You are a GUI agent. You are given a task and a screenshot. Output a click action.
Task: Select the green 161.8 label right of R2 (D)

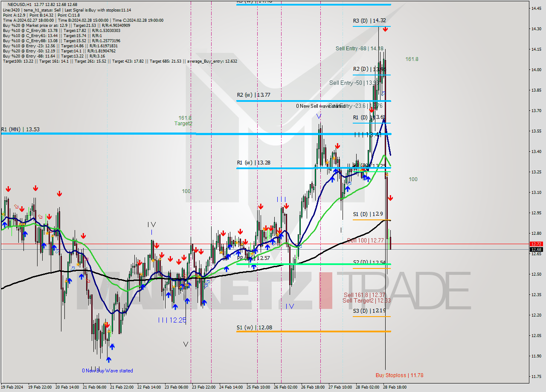pos(412,59)
